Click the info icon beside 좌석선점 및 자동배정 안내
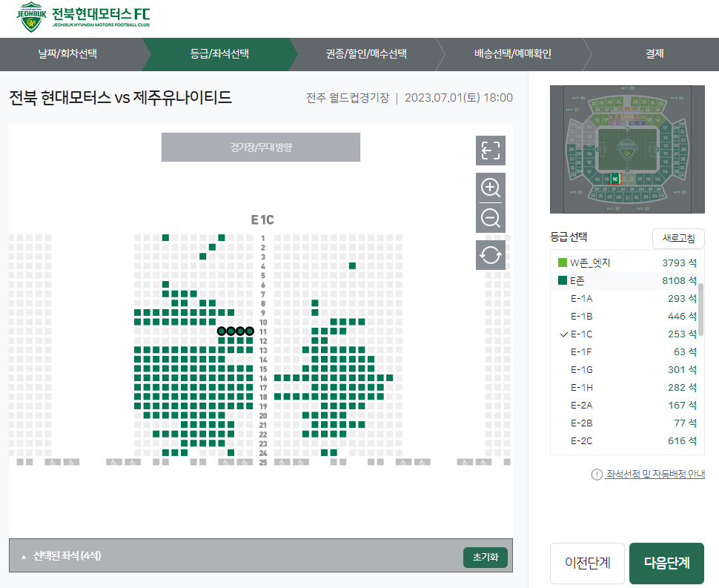The width and height of the screenshot is (719, 588). [597, 475]
